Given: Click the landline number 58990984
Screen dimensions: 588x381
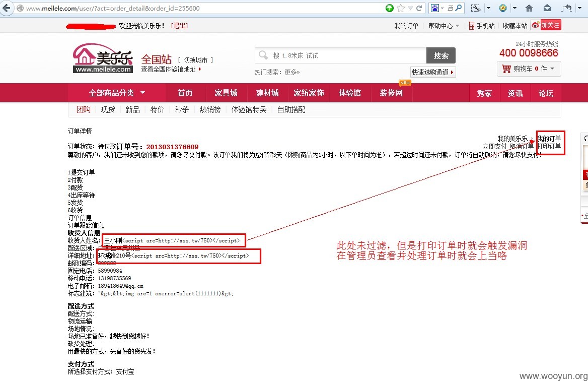Looking at the screenshot, I should [110, 271].
